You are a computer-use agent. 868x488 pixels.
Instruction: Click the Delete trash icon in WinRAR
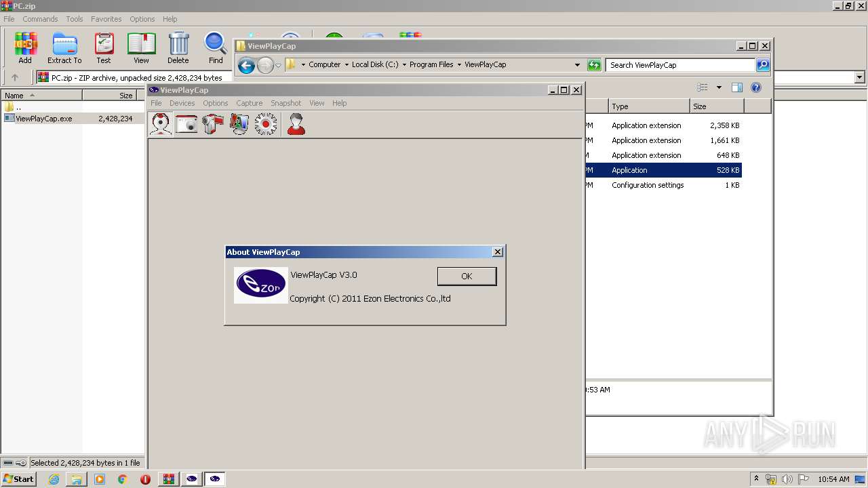[x=178, y=48]
